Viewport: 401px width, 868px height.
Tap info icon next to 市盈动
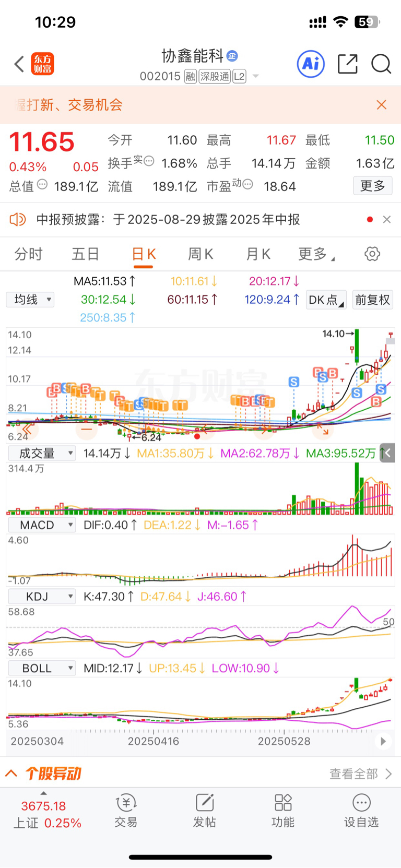point(248,184)
